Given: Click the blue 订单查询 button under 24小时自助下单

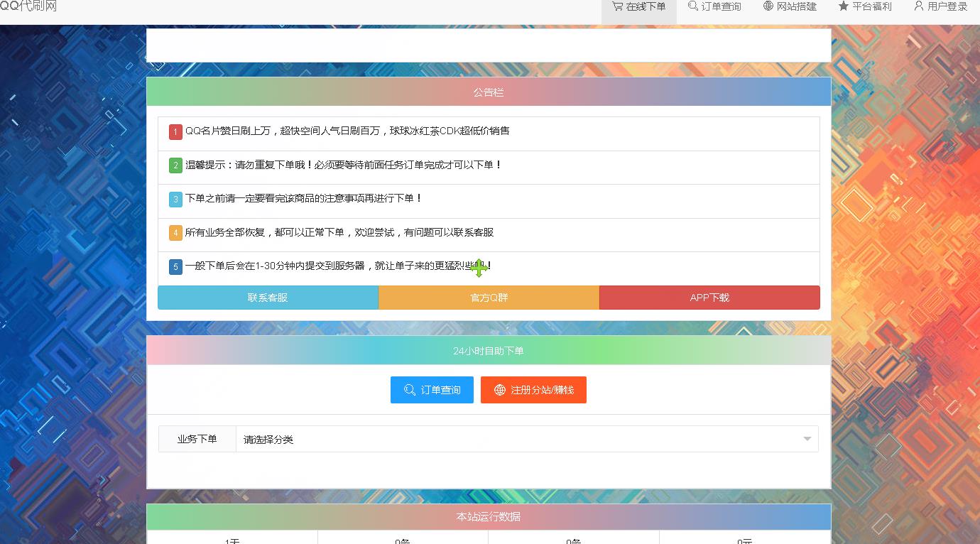Looking at the screenshot, I should 432,390.
